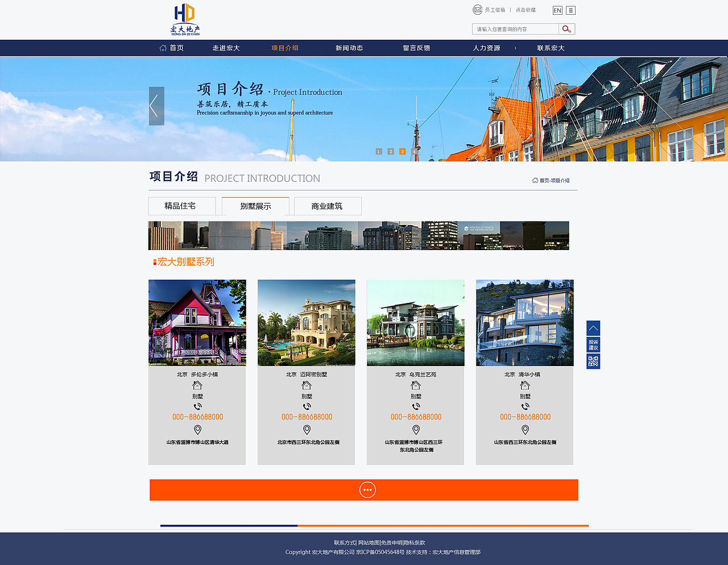Click the phone icon on 清华小镇 card

coord(525,406)
